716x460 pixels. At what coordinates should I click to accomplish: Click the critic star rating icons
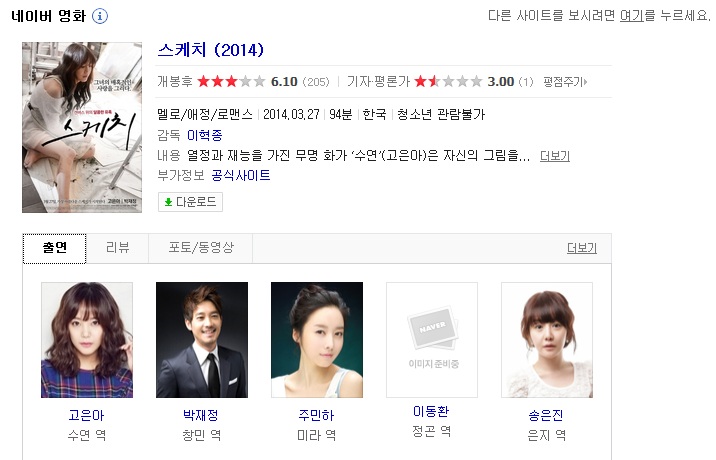click(x=448, y=82)
